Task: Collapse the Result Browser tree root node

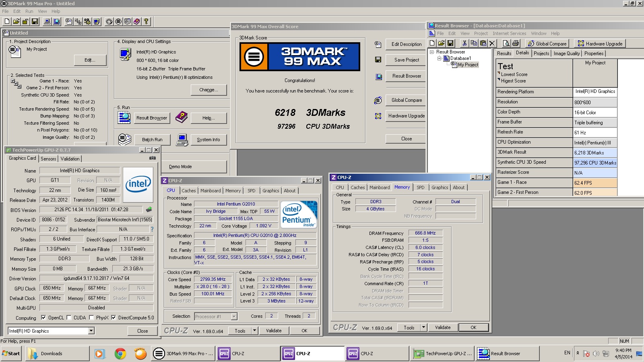Action: click(x=432, y=52)
